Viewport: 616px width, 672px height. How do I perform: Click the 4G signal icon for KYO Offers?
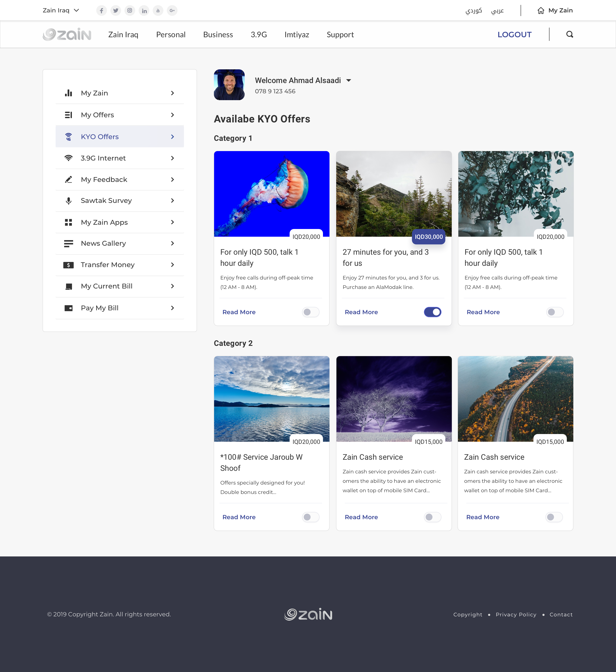point(68,137)
